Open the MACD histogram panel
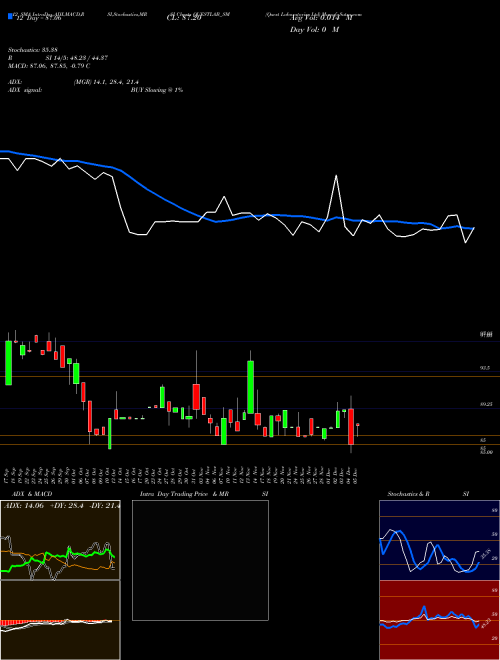 click(60, 620)
